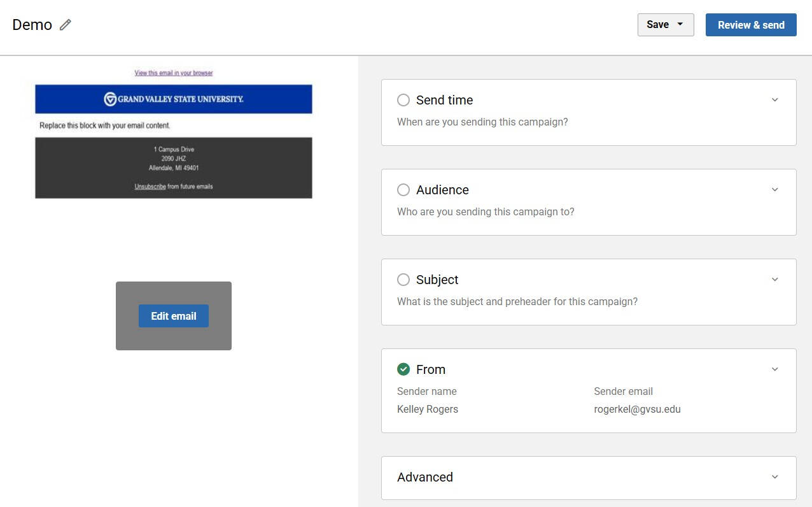Click the Review & send button
The image size is (812, 507).
[x=751, y=25]
